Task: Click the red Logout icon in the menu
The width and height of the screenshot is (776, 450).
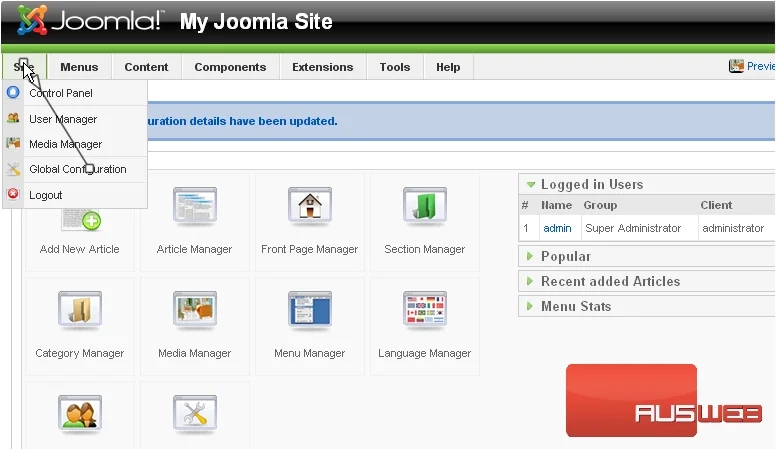Action: [x=13, y=194]
